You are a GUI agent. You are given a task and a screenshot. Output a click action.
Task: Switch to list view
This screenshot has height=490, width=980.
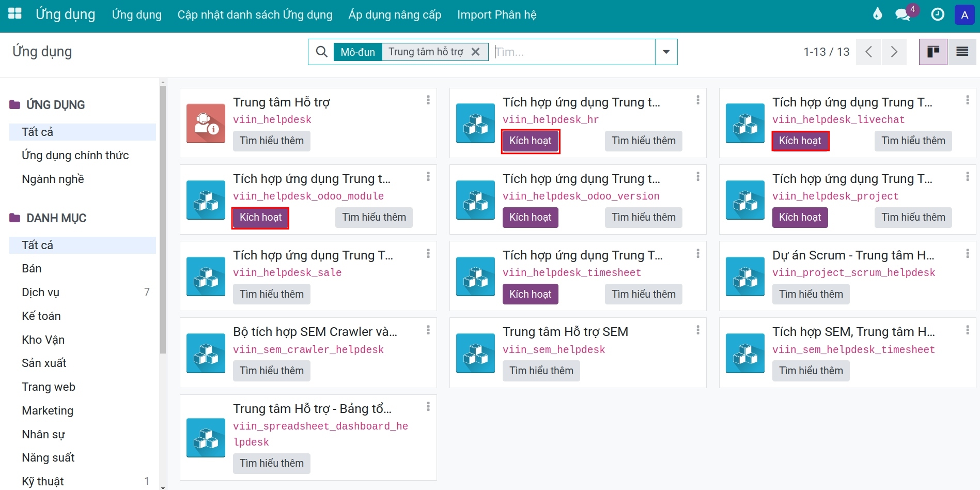pos(962,52)
